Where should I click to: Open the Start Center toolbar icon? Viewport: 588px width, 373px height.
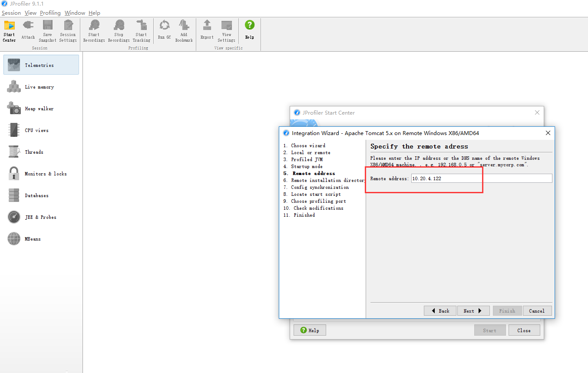pyautogui.click(x=10, y=31)
